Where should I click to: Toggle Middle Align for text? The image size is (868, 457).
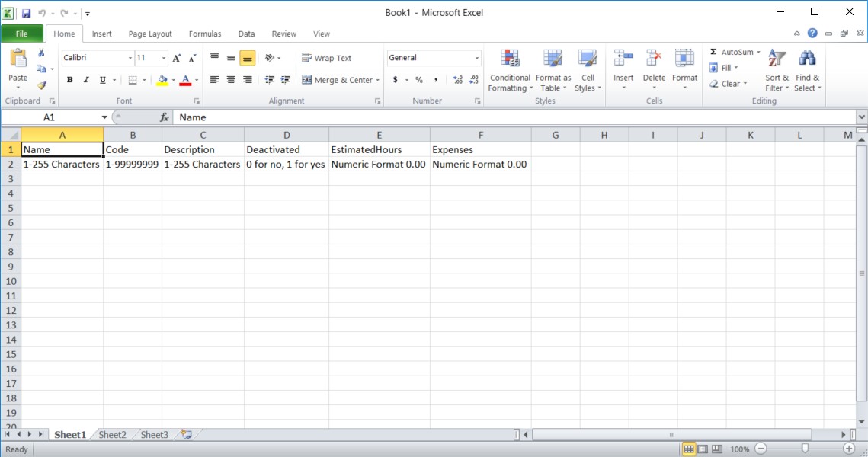tap(231, 58)
